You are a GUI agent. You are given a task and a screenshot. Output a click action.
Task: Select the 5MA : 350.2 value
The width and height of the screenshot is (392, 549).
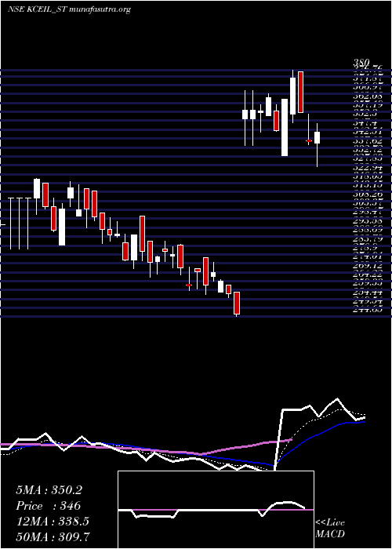(x=49, y=490)
